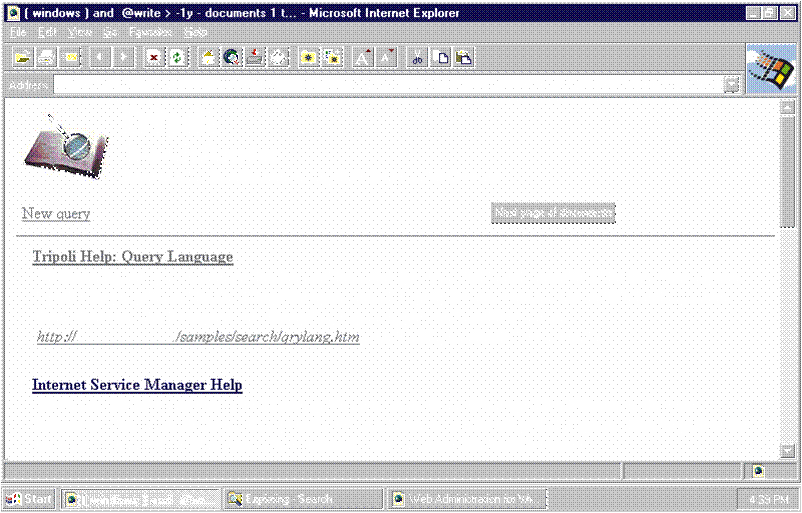Open the File menu
Viewport: 802px width, 513px height.
(x=18, y=32)
